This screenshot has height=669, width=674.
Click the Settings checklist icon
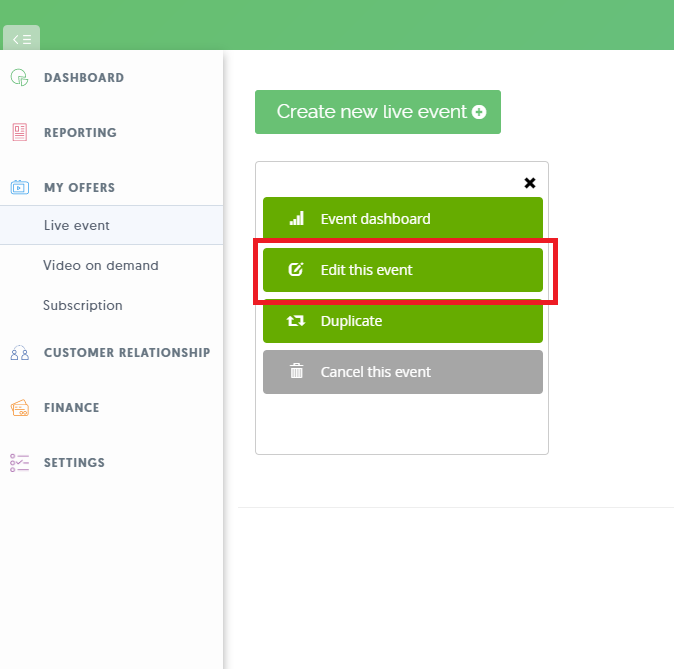[x=19, y=463]
